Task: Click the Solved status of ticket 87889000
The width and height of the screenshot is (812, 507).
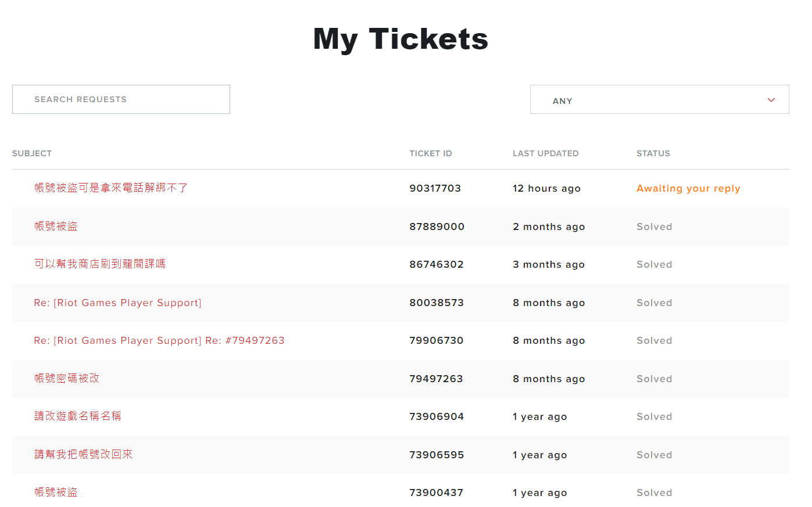Action: [654, 226]
